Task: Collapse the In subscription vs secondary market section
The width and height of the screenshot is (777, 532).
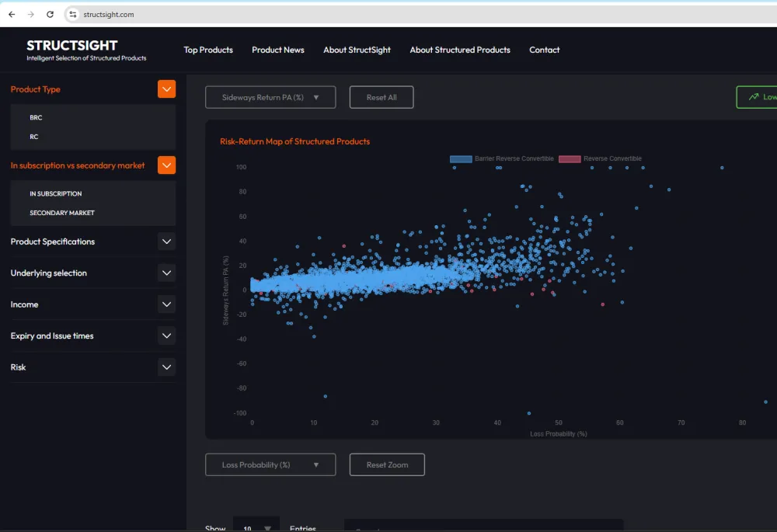Action: click(166, 165)
